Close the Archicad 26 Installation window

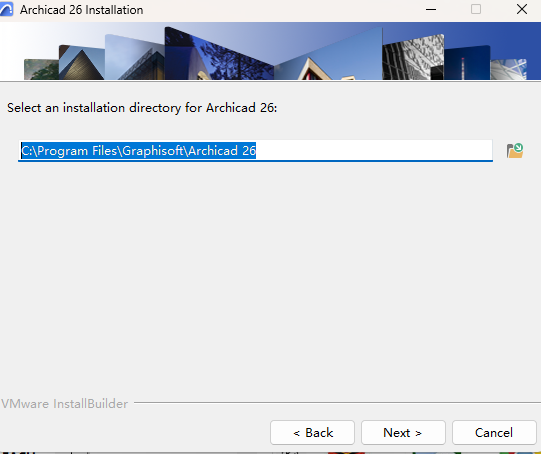coord(522,9)
